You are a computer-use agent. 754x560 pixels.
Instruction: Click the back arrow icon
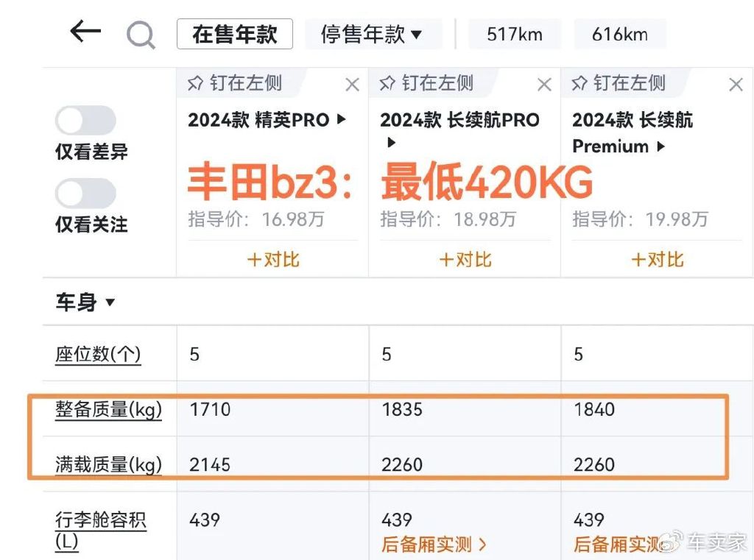85,32
